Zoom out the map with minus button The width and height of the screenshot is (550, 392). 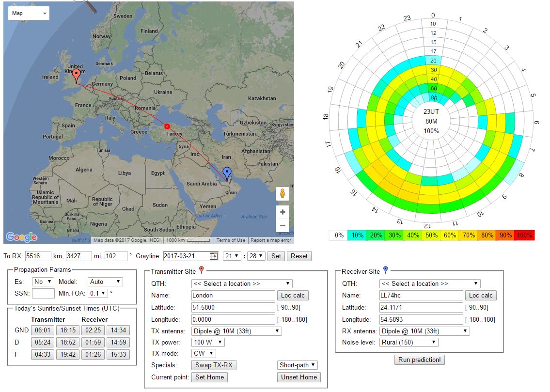(283, 225)
